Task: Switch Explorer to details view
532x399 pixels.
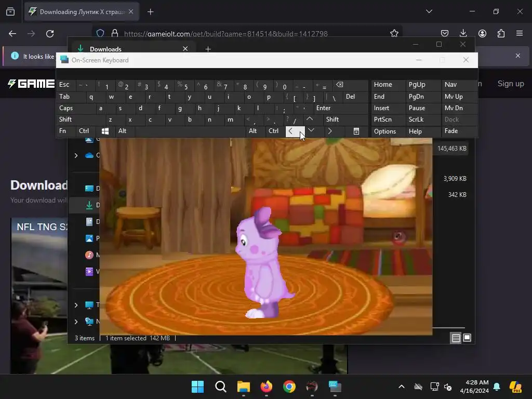Action: point(456,338)
